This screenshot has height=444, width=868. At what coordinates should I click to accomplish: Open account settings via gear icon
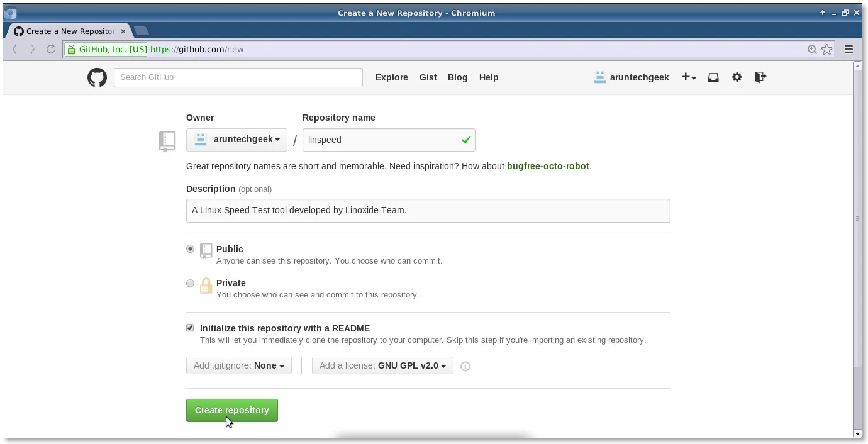pos(737,77)
